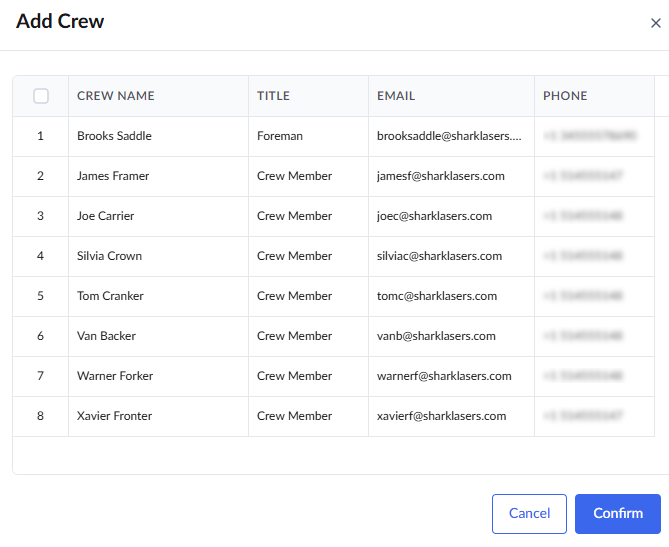Viewport: 669px width, 547px height.
Task: Tick the select-all checkbox in header
Action: click(41, 96)
